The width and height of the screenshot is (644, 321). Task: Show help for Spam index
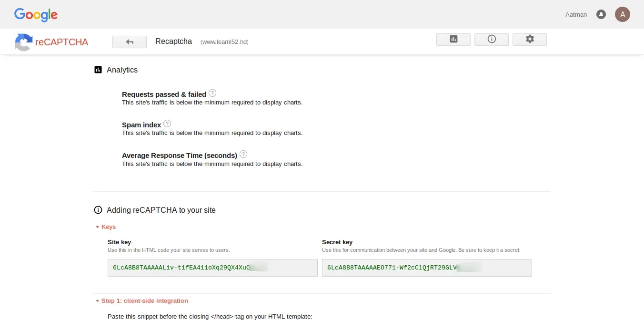167,124
